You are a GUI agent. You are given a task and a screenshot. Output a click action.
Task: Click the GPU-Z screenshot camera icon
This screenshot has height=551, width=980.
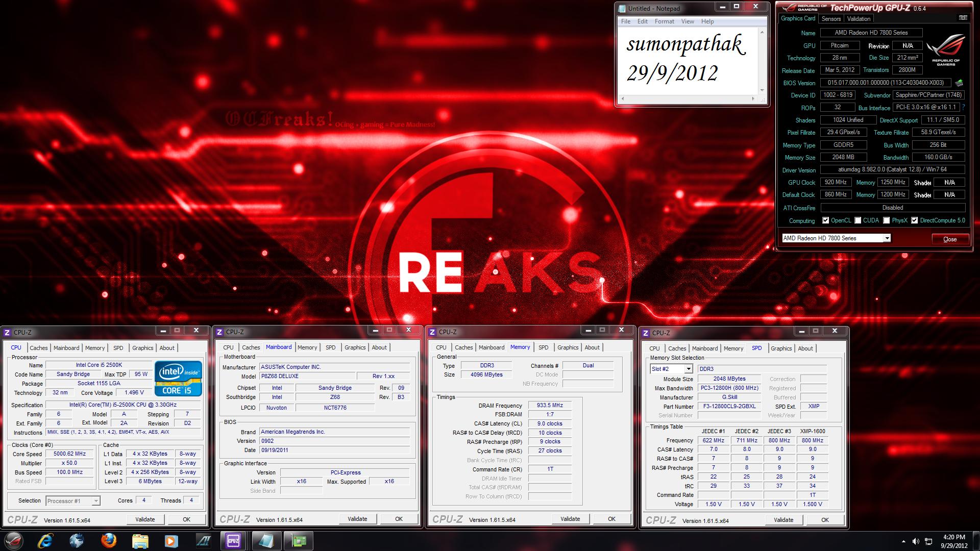pyautogui.click(x=963, y=18)
